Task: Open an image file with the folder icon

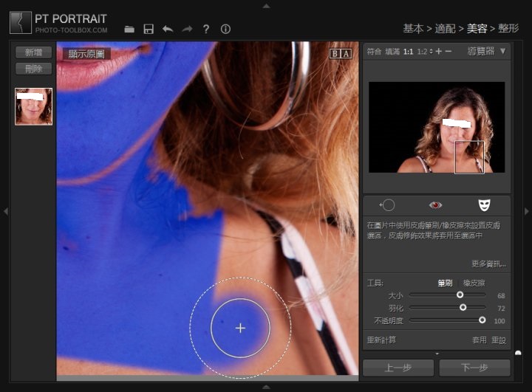Action: coord(129,30)
